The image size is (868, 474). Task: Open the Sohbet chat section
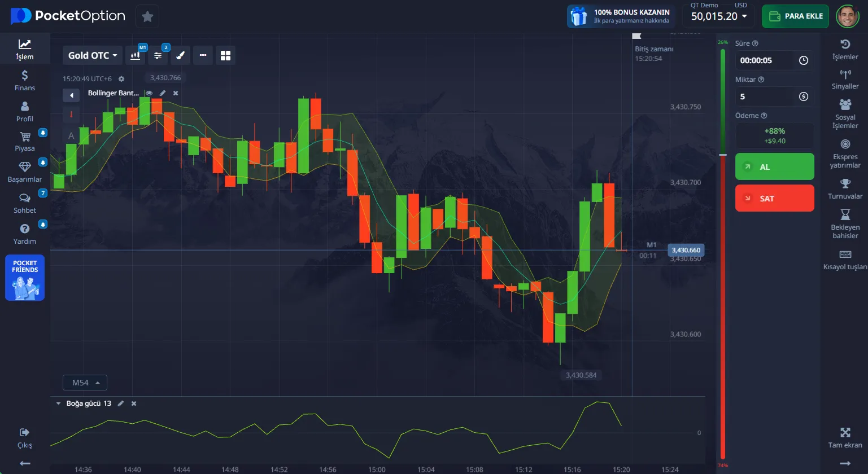coord(25,203)
